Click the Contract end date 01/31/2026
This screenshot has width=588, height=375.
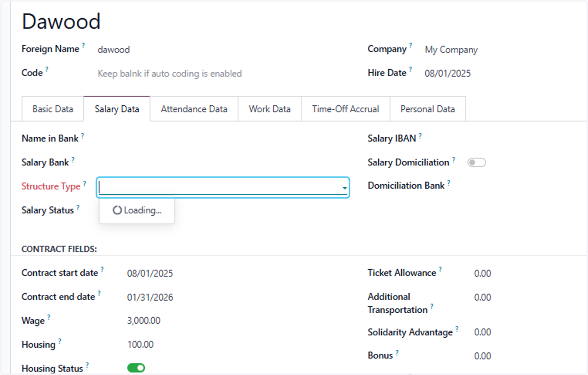tap(150, 298)
